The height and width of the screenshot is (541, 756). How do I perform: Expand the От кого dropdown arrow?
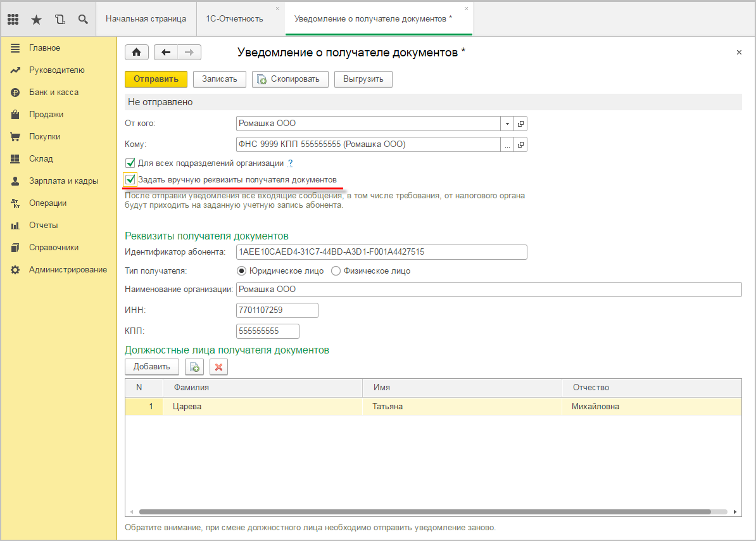tap(507, 124)
